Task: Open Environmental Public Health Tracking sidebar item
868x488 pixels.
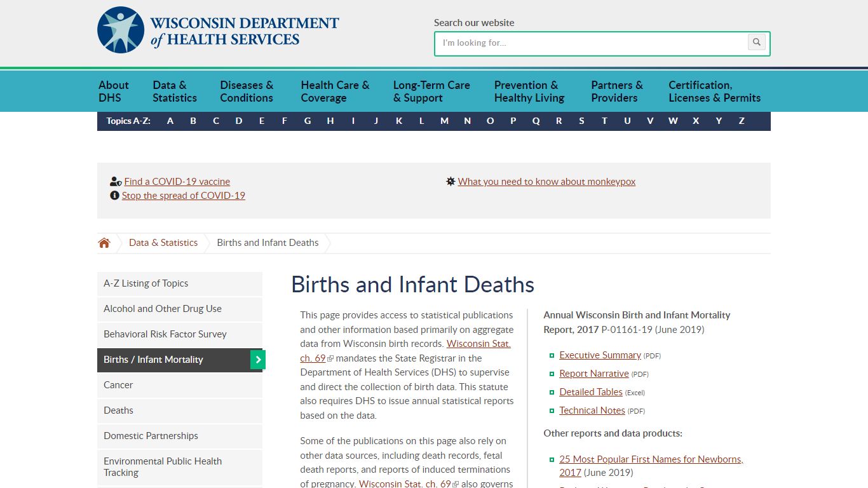Action: (180, 467)
